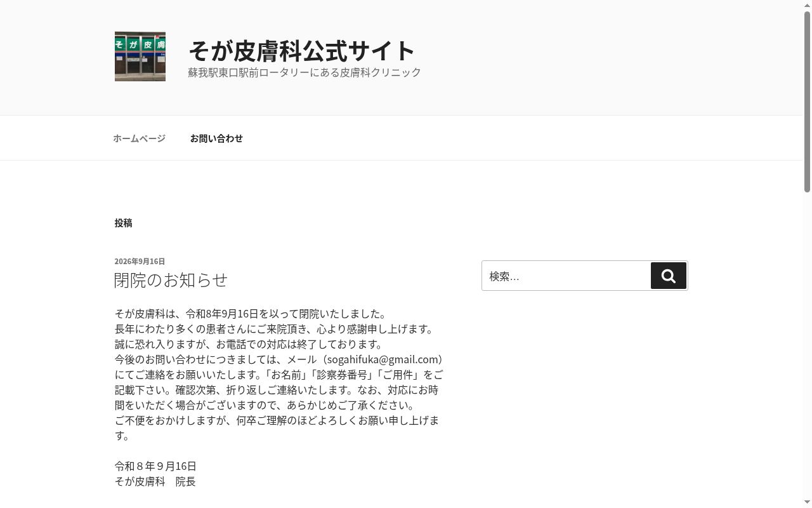Viewport: 812px width, 508px height.
Task: Click the page vertical scrollbar thumb
Action: [x=807, y=102]
